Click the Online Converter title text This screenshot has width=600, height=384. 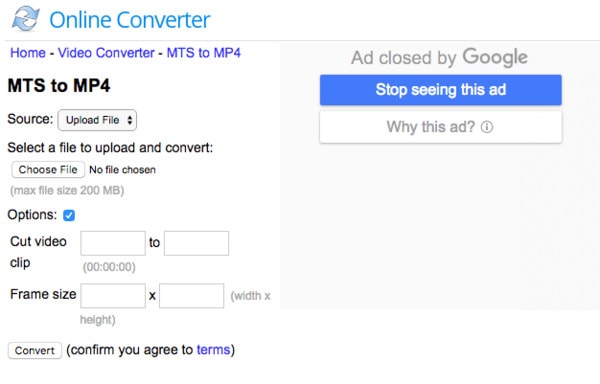point(130,20)
